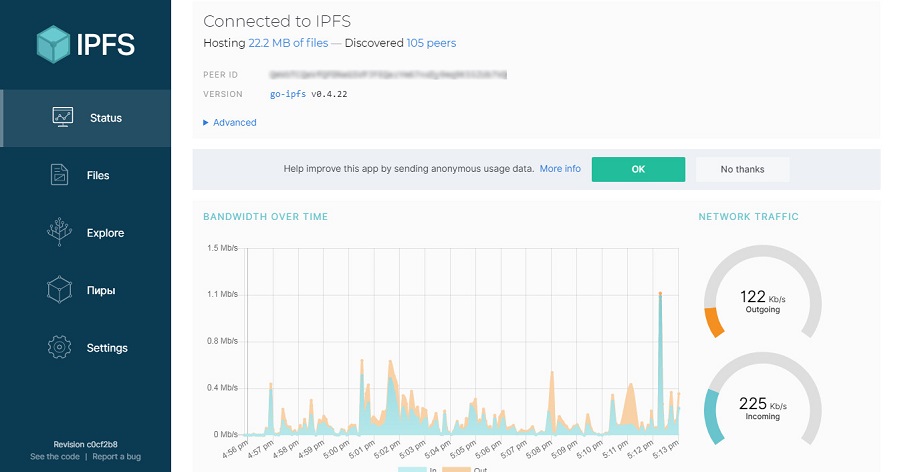Click the In legend swatch
Viewport: 900px width, 472px height.
[412, 469]
